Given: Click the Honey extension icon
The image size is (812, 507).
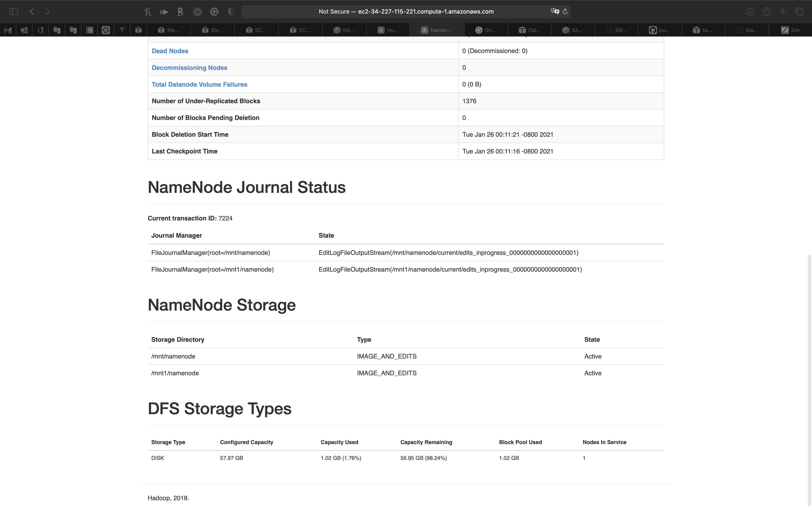Looking at the screenshot, I should (x=147, y=12).
